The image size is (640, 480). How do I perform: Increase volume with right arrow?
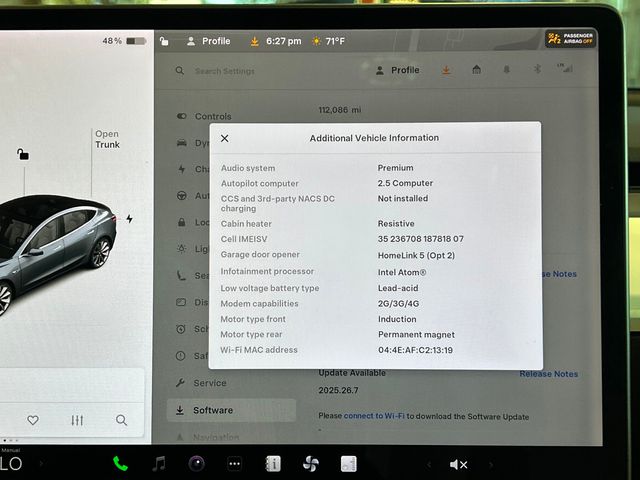click(491, 464)
